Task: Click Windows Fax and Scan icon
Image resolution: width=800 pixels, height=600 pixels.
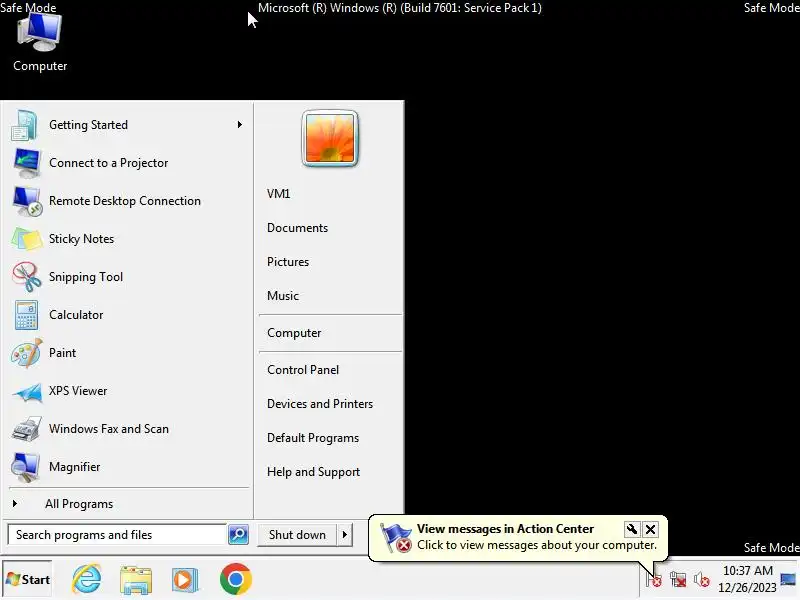Action: [26, 429]
